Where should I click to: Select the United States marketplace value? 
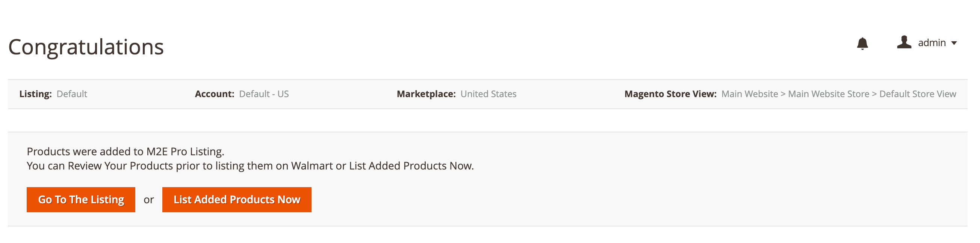pyautogui.click(x=488, y=94)
